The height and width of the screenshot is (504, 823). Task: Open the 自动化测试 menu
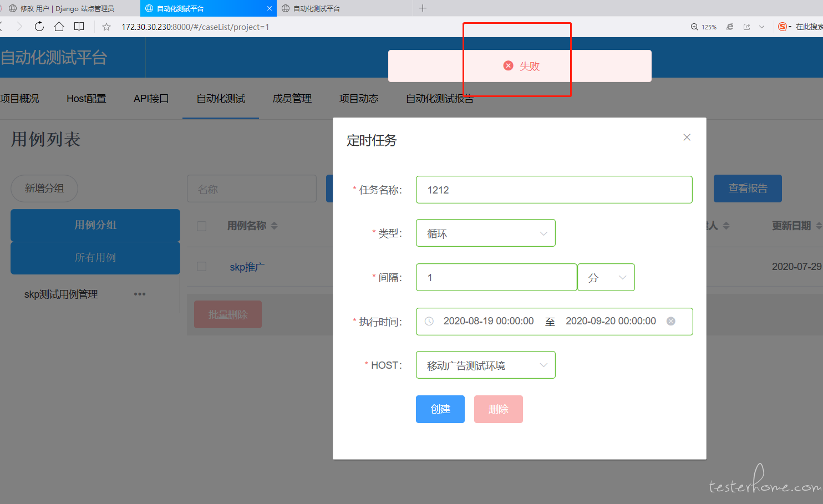click(221, 98)
